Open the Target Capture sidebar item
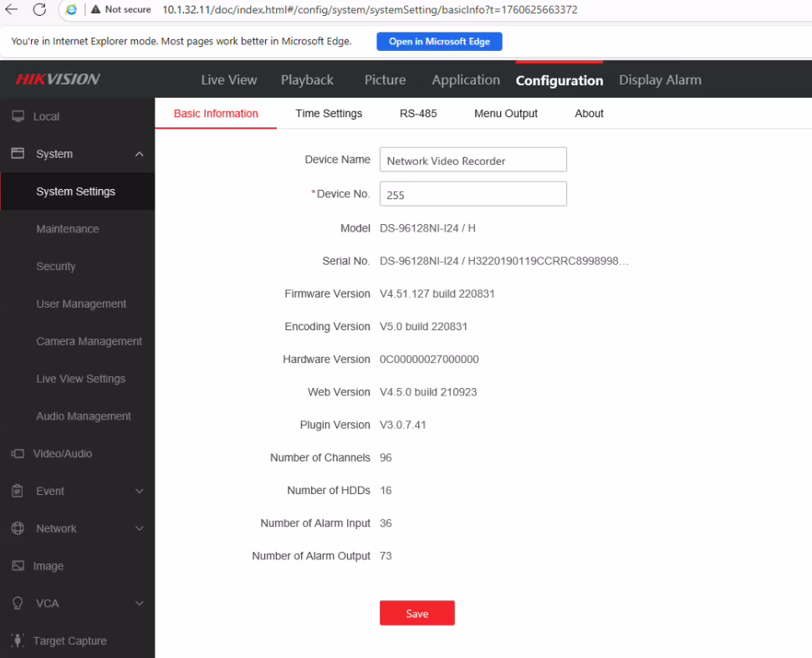 [x=78, y=640]
